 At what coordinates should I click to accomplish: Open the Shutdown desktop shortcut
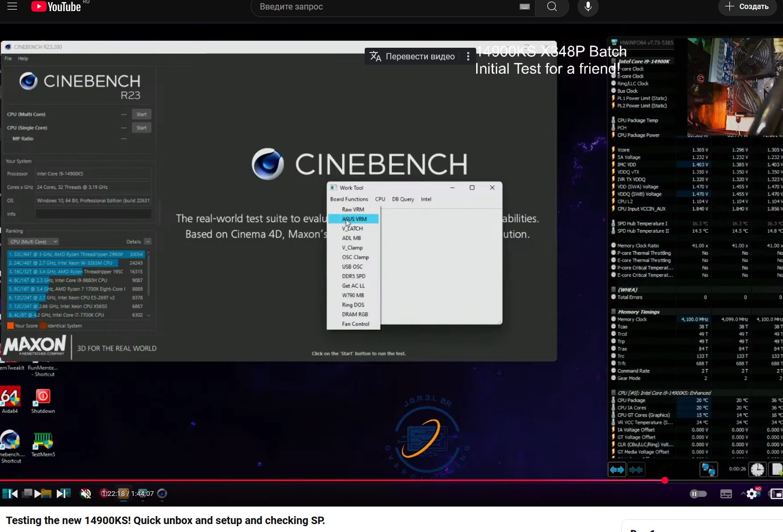click(x=43, y=401)
